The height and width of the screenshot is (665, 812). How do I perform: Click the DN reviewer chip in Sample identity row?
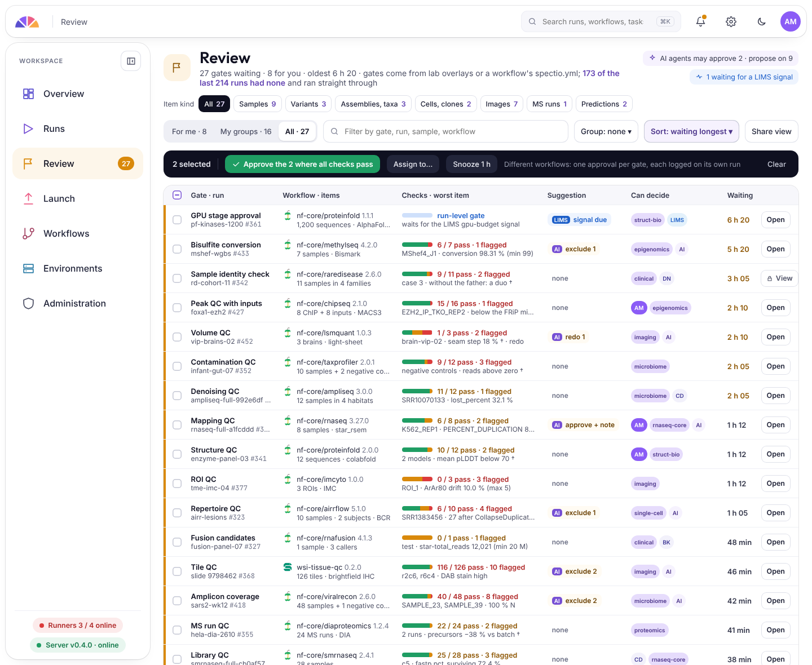(667, 278)
